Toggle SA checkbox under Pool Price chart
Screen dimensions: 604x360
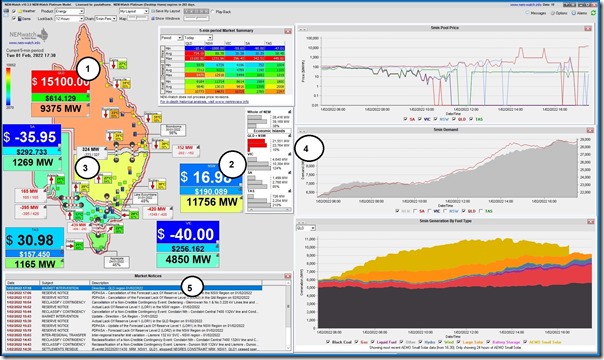pos(405,119)
